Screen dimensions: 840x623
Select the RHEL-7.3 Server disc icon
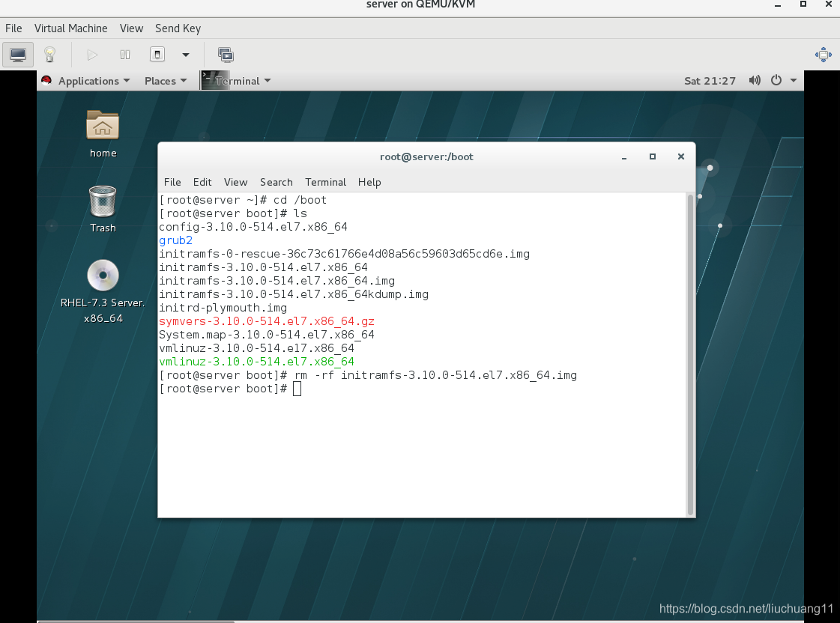(103, 292)
